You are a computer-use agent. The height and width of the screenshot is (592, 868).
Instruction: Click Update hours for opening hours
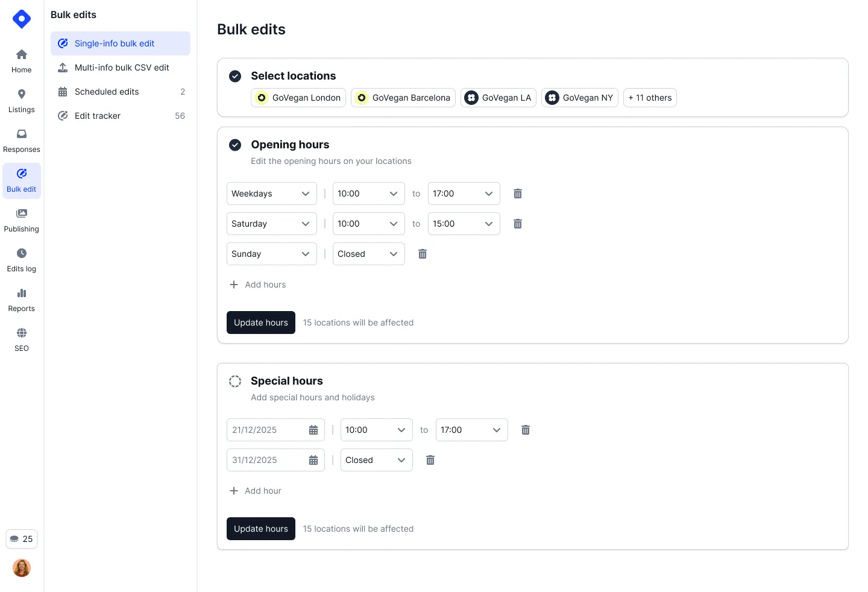pyautogui.click(x=260, y=323)
